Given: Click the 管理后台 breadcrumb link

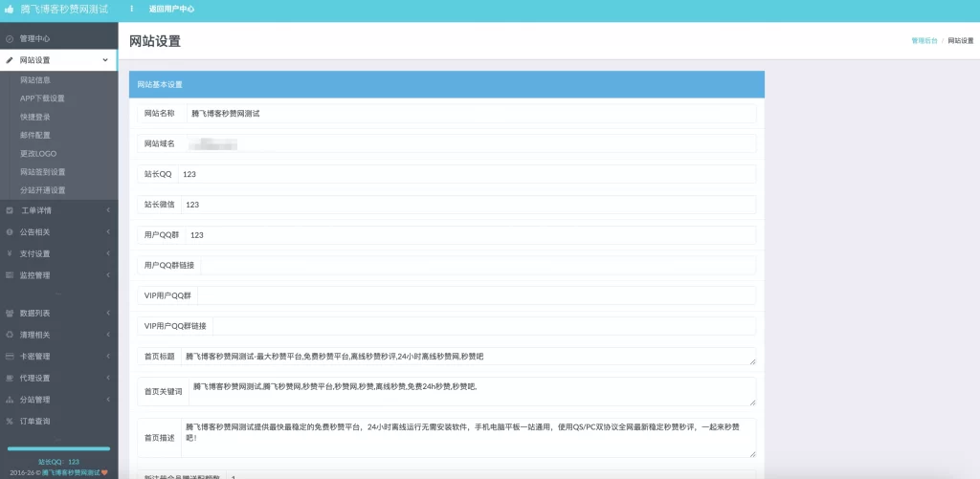Looking at the screenshot, I should click(924, 41).
